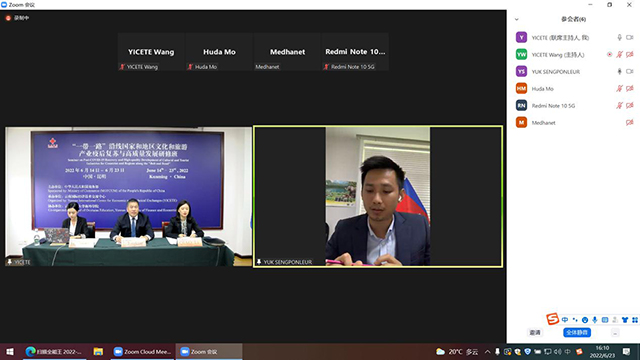
Task: Open weather widget showing 20°C
Action: [457, 351]
